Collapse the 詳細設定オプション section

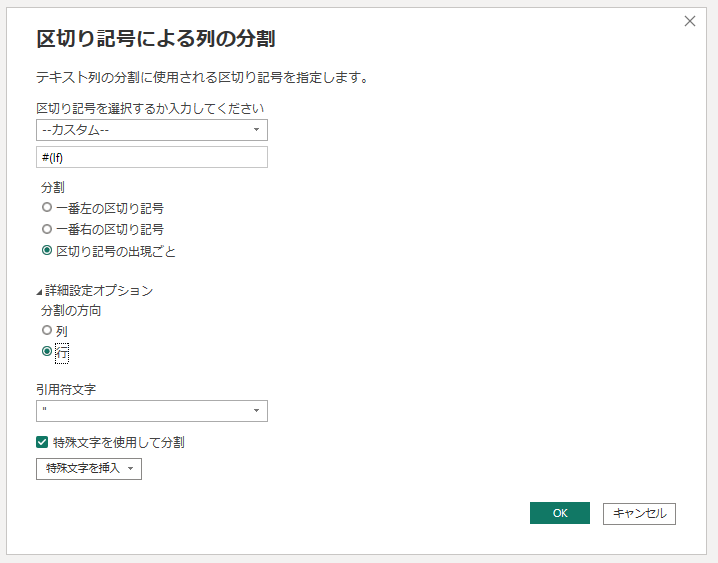tap(40, 291)
